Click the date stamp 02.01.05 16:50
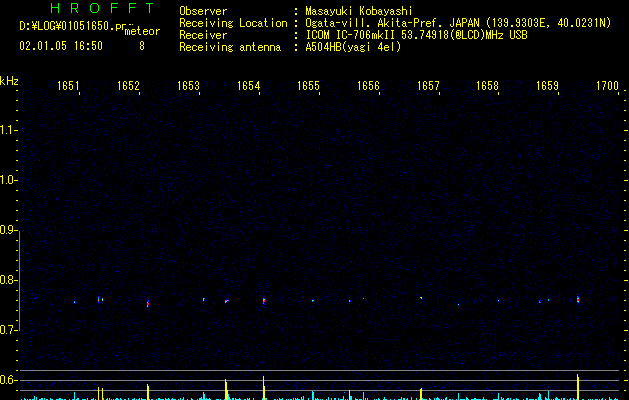The image size is (629, 400). pyautogui.click(x=61, y=46)
